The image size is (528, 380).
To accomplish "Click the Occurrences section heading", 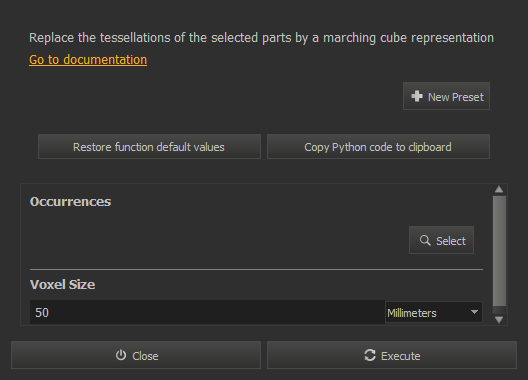I will (x=70, y=201).
